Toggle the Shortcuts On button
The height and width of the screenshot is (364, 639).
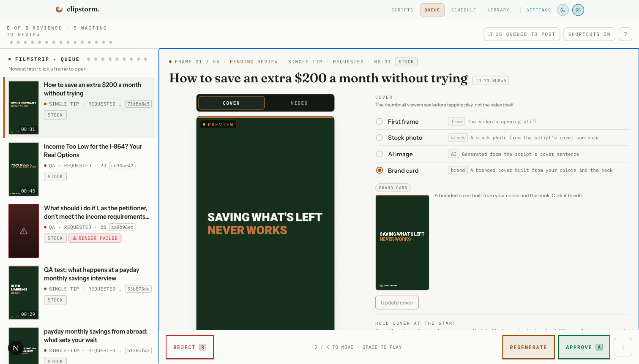pyautogui.click(x=589, y=34)
